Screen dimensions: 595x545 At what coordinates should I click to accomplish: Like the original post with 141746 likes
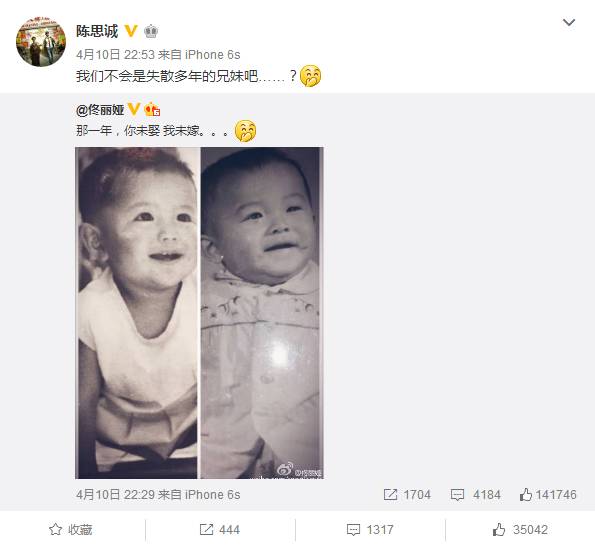click(548, 495)
